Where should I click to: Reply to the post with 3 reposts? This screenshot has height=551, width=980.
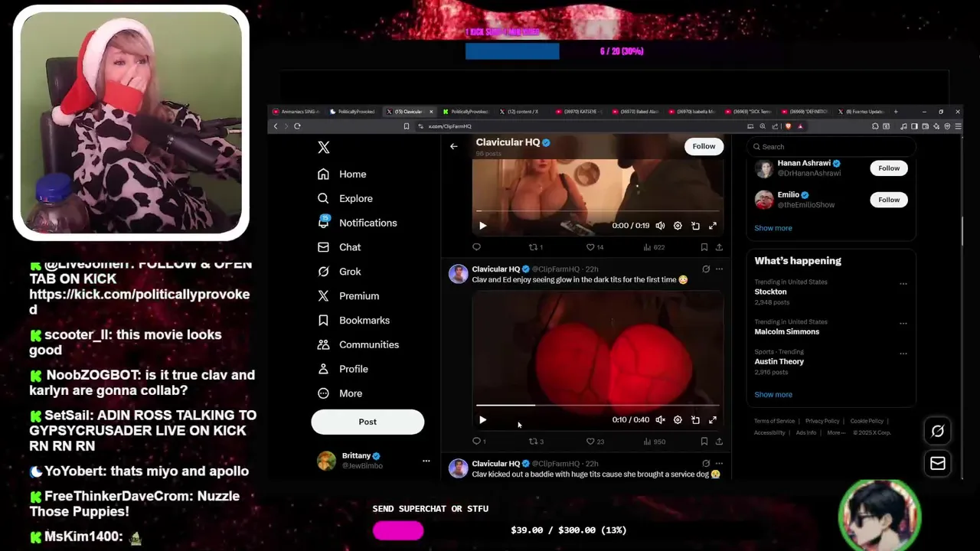click(x=479, y=442)
